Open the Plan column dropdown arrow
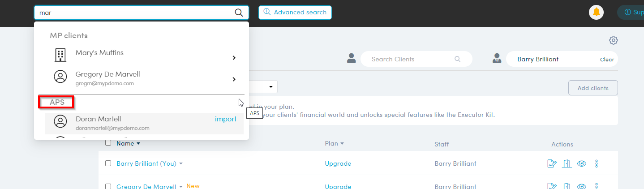 pos(342,144)
